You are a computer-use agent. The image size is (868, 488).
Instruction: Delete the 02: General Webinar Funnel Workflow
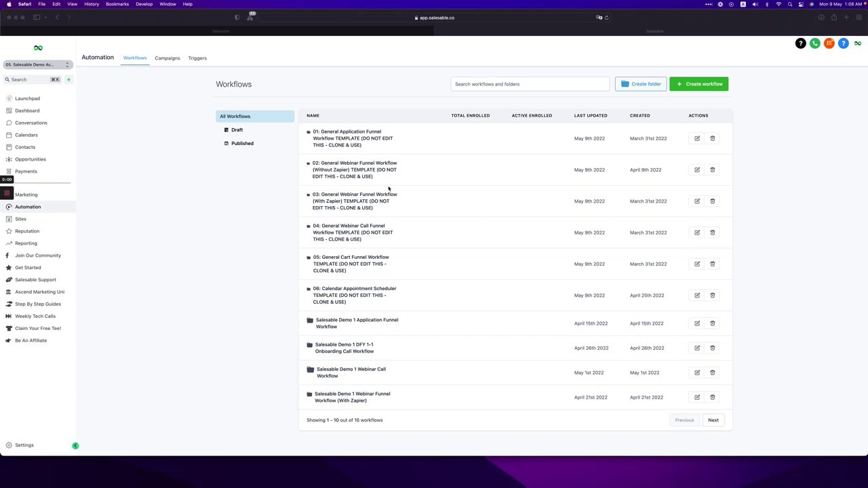(712, 169)
